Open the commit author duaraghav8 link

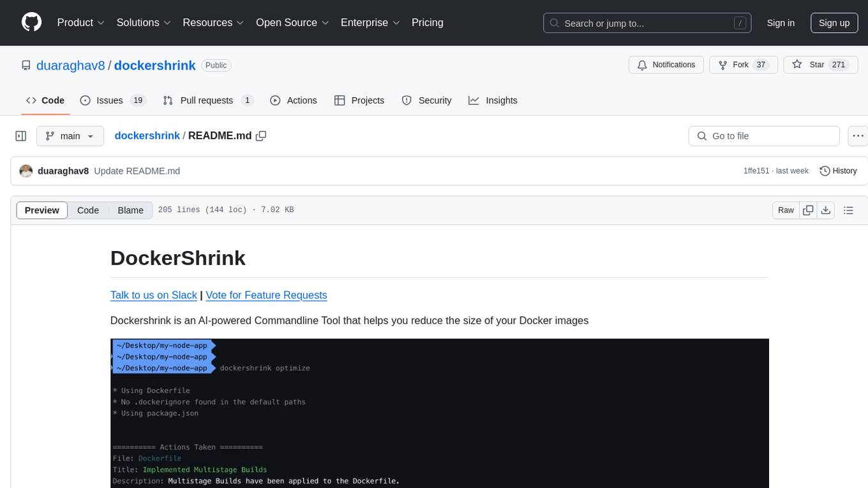point(63,171)
